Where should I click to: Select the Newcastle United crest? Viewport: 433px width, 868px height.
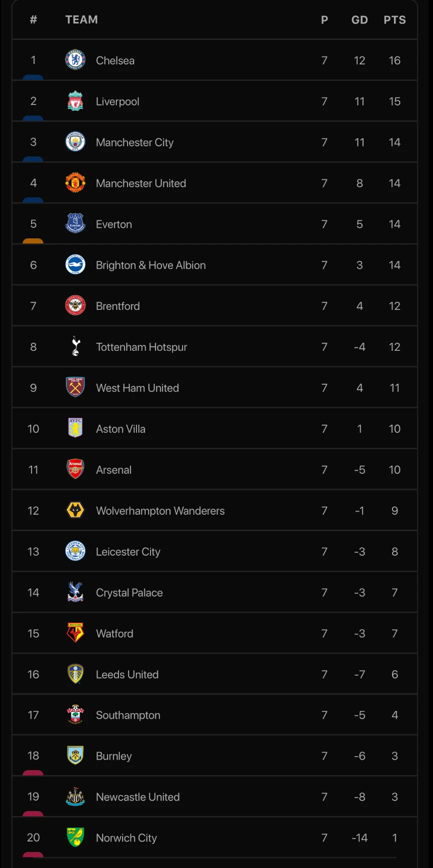pyautogui.click(x=75, y=797)
